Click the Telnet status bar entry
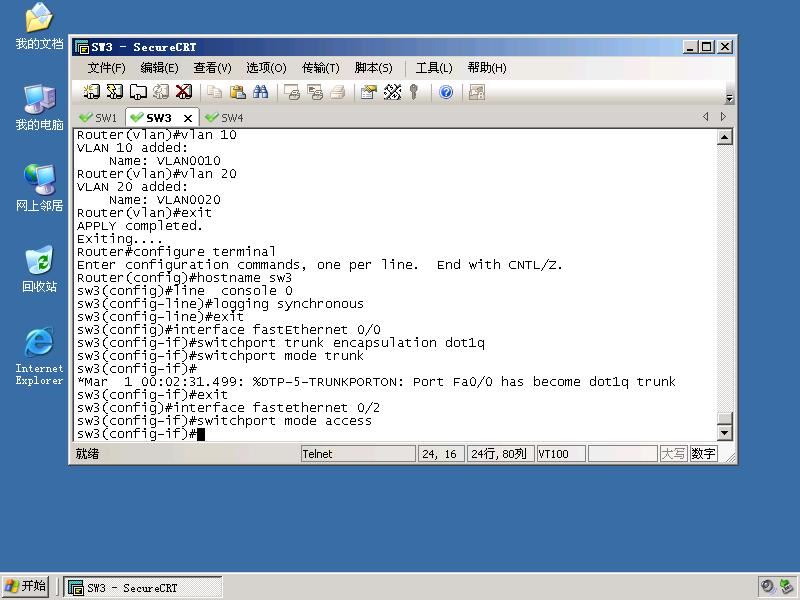 tap(358, 454)
